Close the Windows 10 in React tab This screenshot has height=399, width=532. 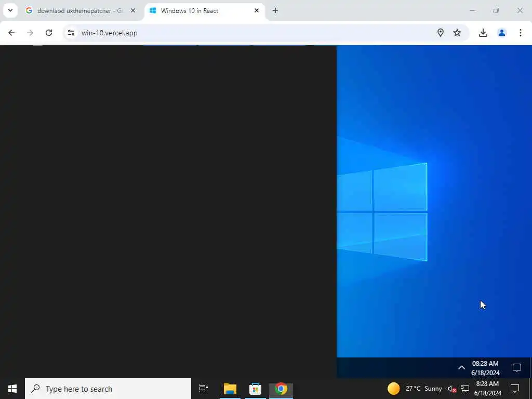257,11
